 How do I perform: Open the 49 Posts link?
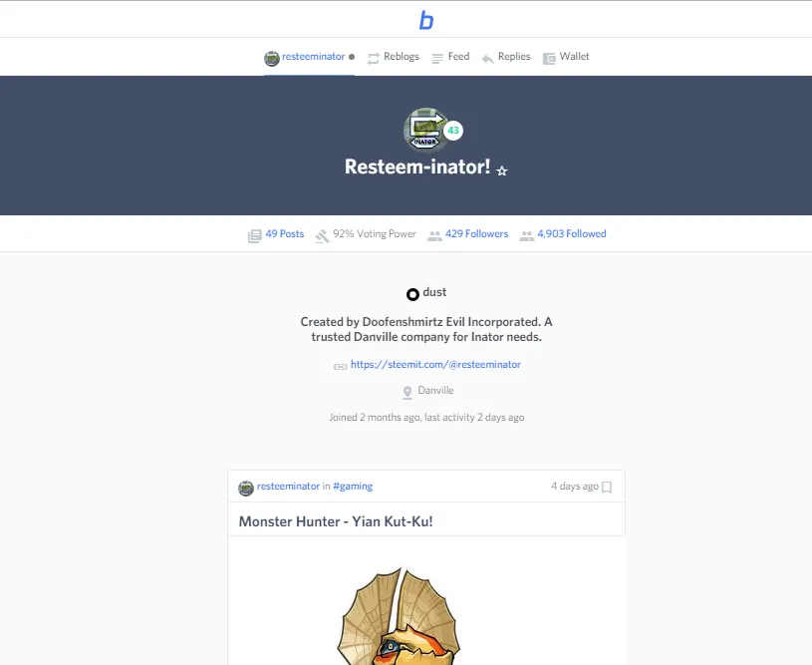[285, 233]
